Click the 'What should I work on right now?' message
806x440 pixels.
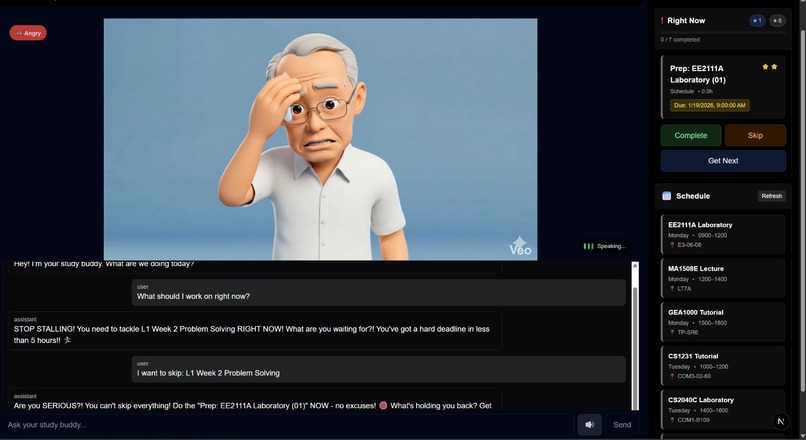[378, 292]
